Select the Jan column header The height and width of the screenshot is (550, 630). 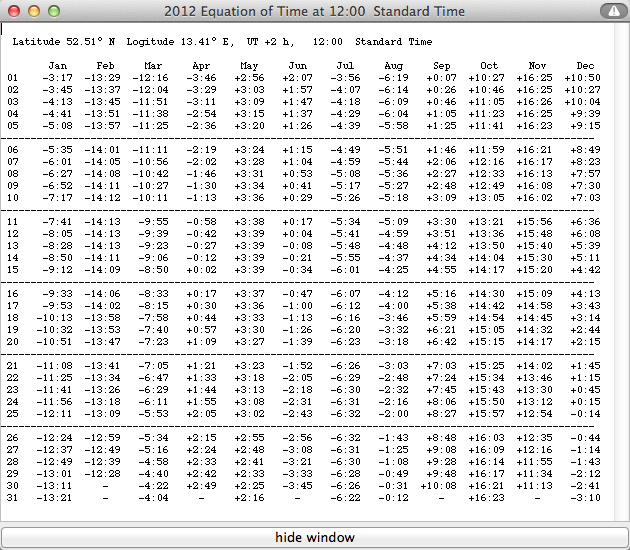tap(58, 65)
